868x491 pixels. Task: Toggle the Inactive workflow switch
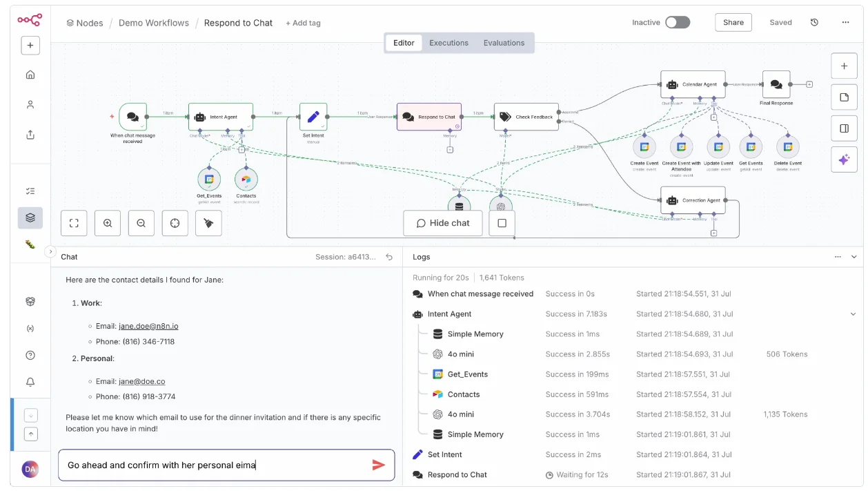tap(677, 23)
